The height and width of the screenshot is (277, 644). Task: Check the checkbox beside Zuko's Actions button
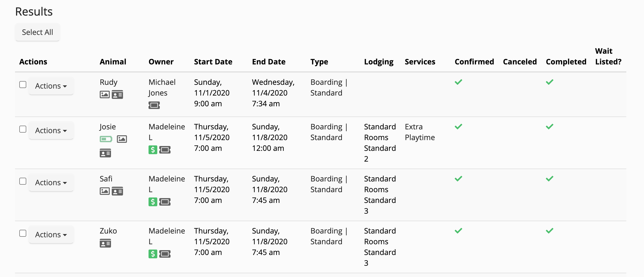(x=23, y=233)
